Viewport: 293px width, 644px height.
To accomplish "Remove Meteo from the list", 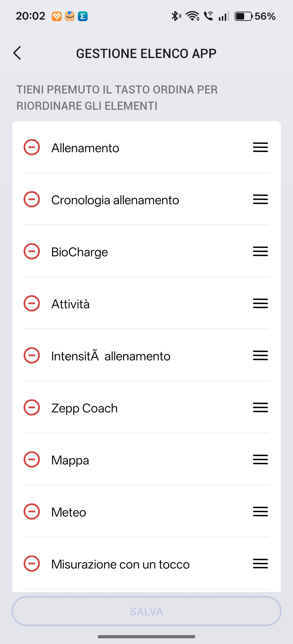I will (32, 512).
